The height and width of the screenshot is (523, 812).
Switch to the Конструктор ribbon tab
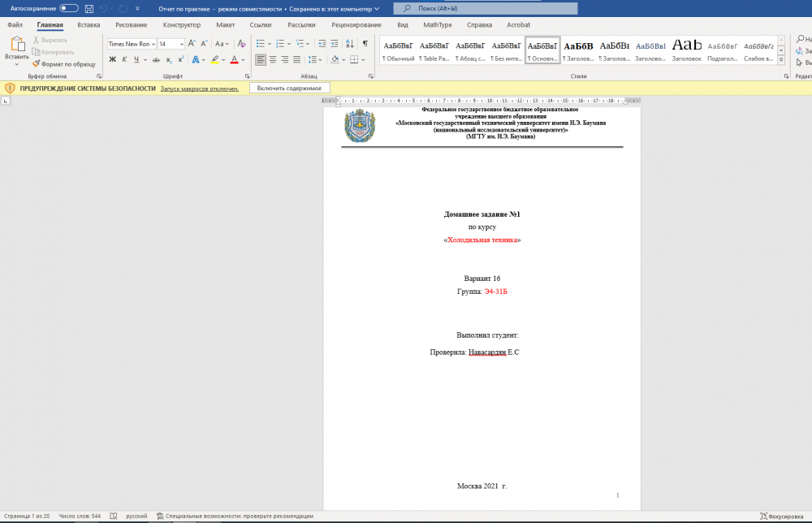point(182,25)
